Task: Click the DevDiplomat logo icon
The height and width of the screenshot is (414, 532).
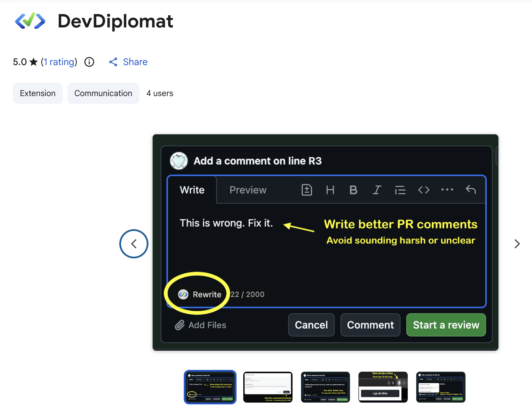Action: [30, 21]
